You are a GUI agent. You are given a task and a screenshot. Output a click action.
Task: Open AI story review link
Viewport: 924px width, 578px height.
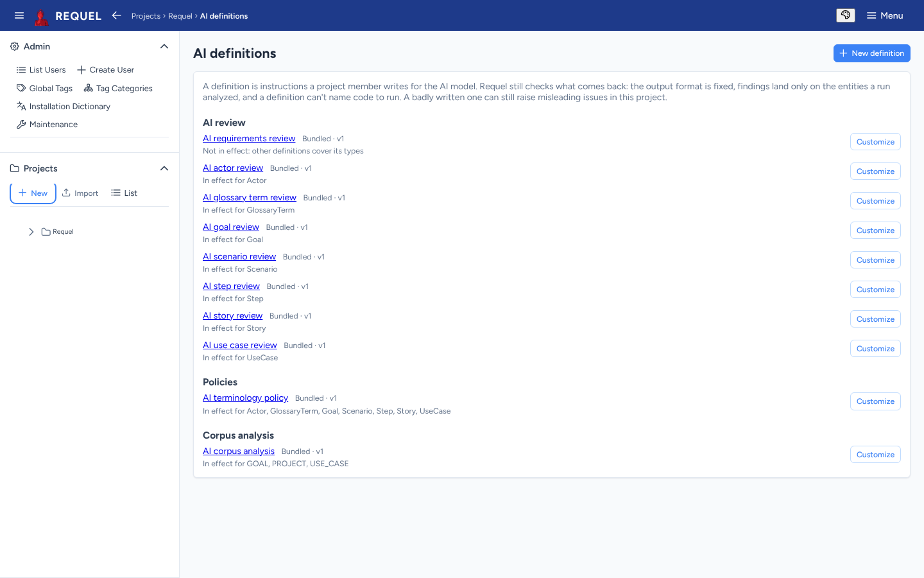[232, 316]
